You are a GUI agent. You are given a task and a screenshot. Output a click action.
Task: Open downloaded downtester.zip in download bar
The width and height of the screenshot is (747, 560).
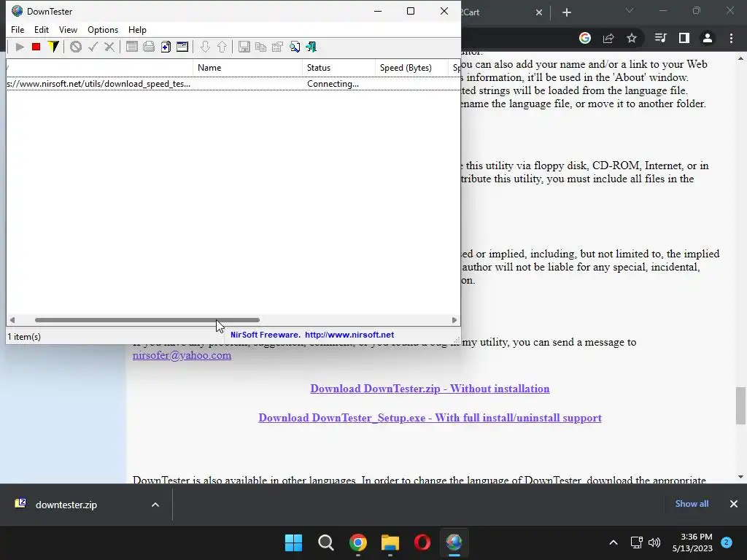(66, 505)
